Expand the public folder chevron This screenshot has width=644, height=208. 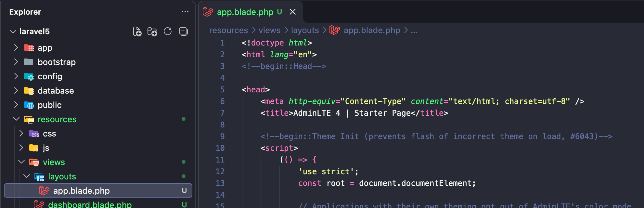(x=16, y=105)
